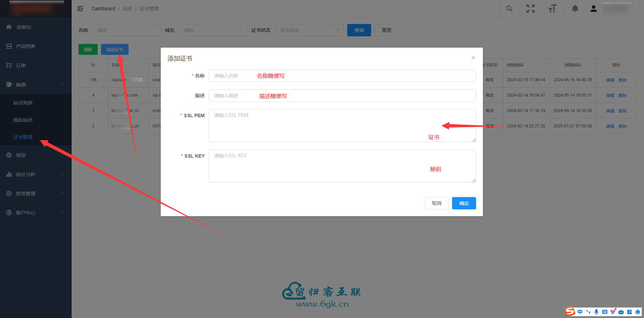Screen dimensions: 644x318
Task: Click the Sogou input method S icon
Action: coord(570,311)
